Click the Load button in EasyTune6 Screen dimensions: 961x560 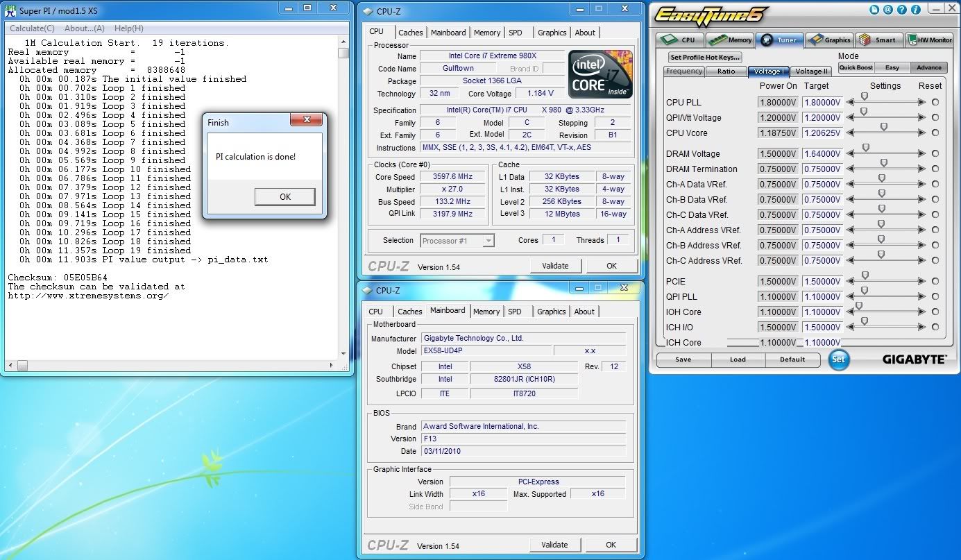pos(738,359)
